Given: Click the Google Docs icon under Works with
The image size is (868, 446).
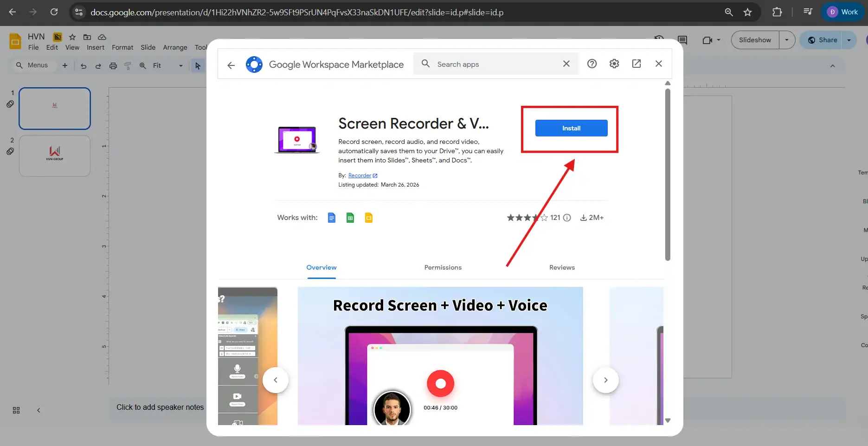Looking at the screenshot, I should coord(332,218).
